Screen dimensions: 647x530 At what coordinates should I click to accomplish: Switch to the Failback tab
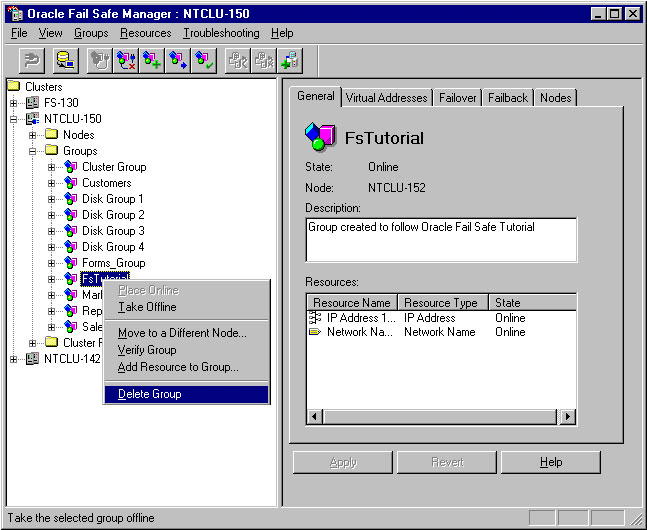point(508,98)
